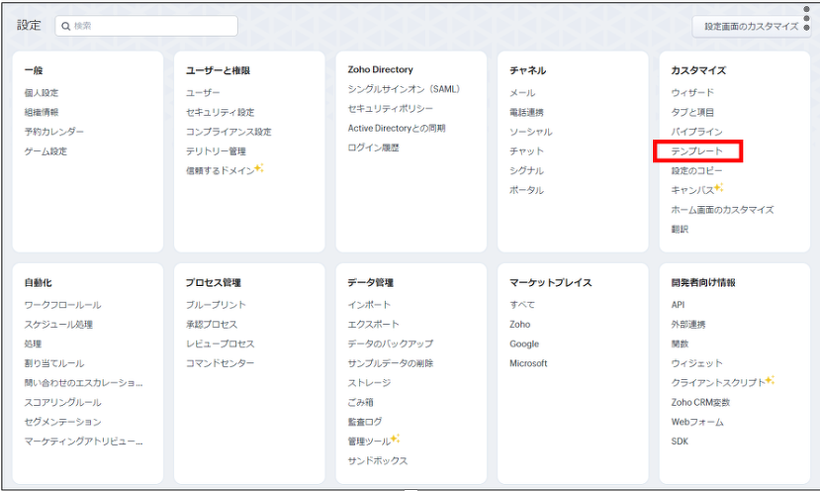
Task: Open 管理ツール under データ管理
Action: click(x=369, y=441)
